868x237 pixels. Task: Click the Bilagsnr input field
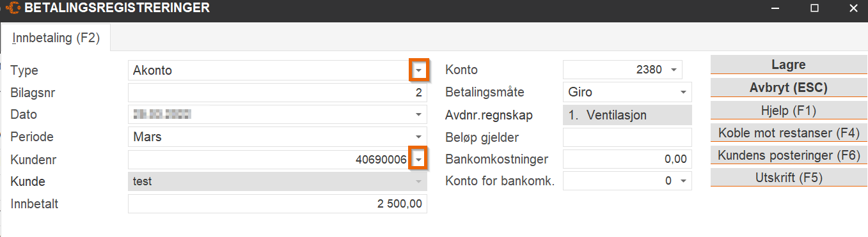[278, 93]
